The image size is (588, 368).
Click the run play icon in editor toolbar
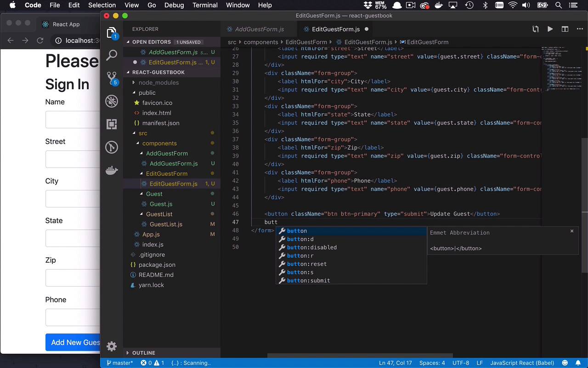(x=550, y=29)
